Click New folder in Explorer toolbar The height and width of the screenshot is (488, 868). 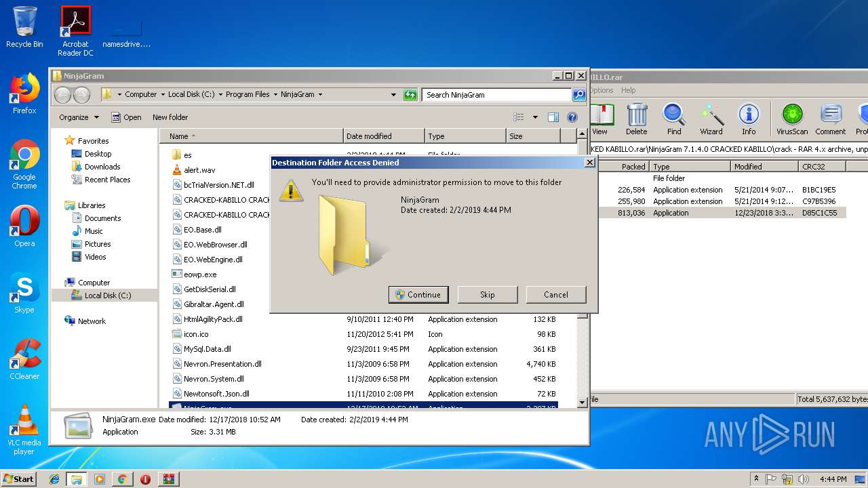coord(170,117)
